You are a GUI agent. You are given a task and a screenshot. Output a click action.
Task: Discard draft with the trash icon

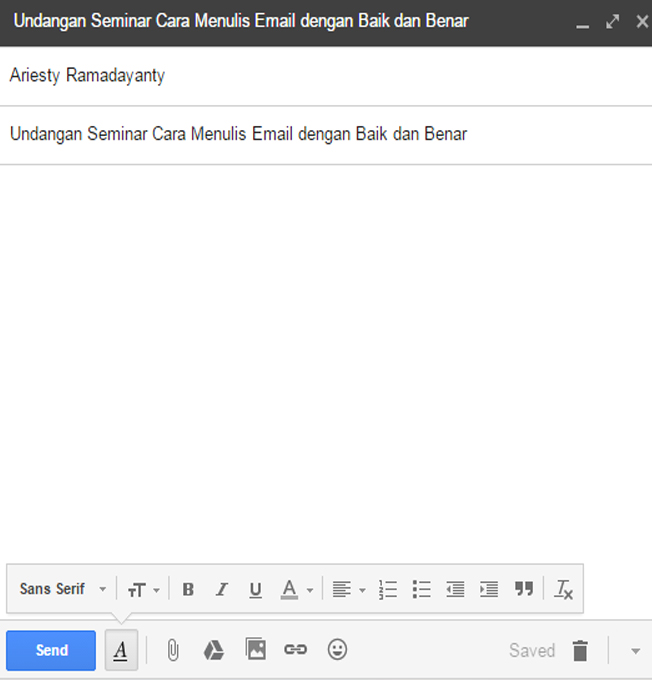click(580, 651)
